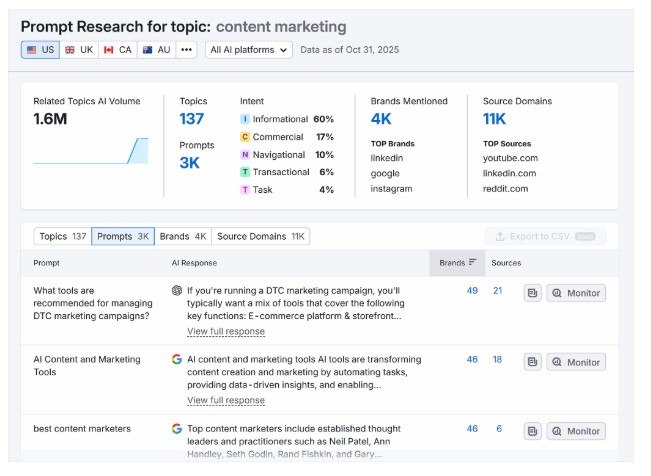
Task: Open the All AI platforms dropdown
Action: pos(249,49)
